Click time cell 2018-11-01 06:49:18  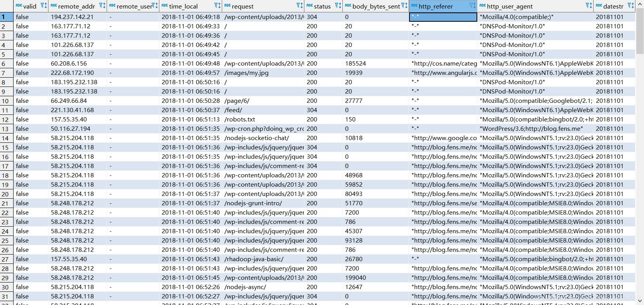190,17
